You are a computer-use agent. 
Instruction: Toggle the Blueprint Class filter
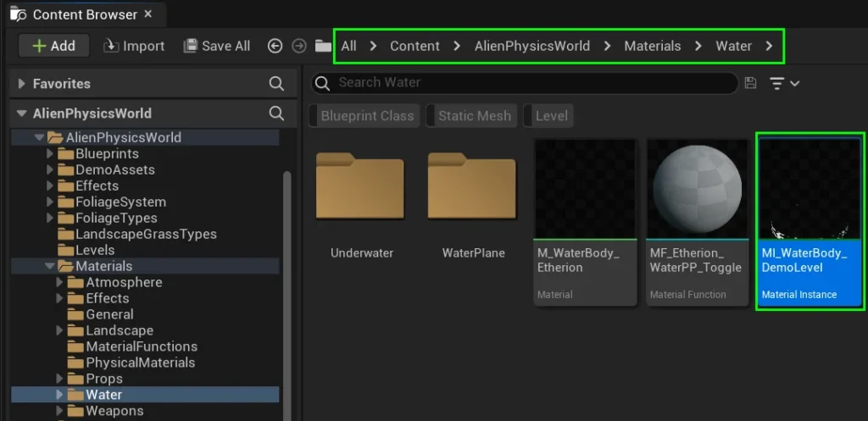[366, 116]
